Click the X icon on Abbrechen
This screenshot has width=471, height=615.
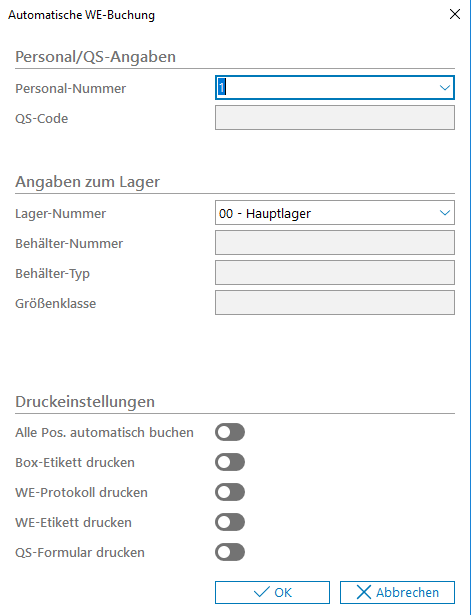(x=364, y=592)
